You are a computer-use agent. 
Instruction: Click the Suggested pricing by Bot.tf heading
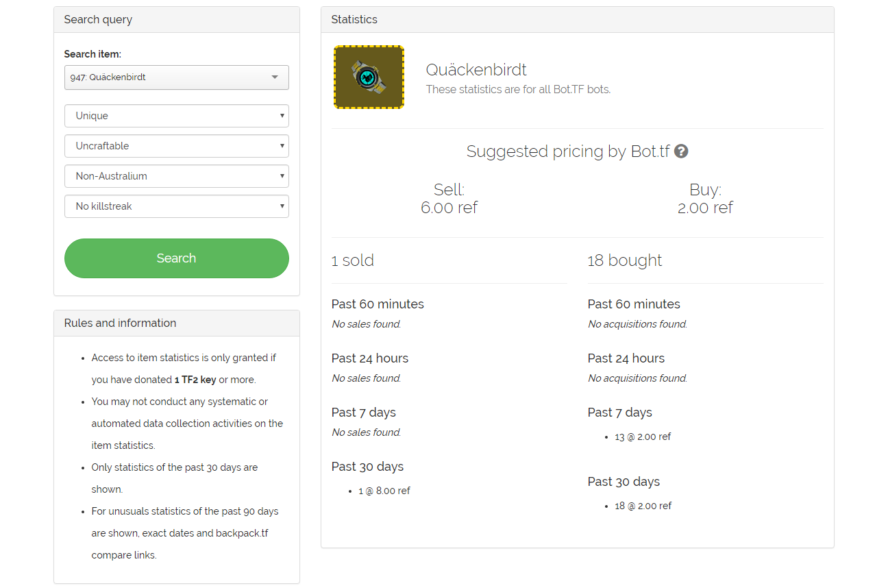[x=567, y=151]
